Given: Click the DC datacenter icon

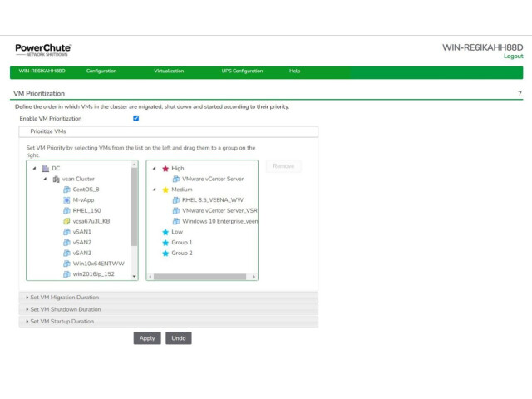Looking at the screenshot, I should click(46, 168).
